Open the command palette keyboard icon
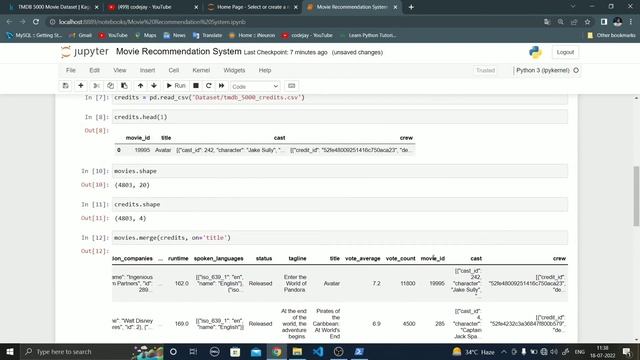 [x=291, y=86]
